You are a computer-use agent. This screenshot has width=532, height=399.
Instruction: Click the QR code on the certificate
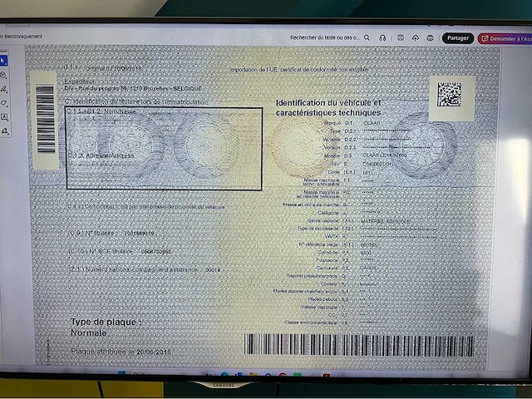click(x=449, y=94)
